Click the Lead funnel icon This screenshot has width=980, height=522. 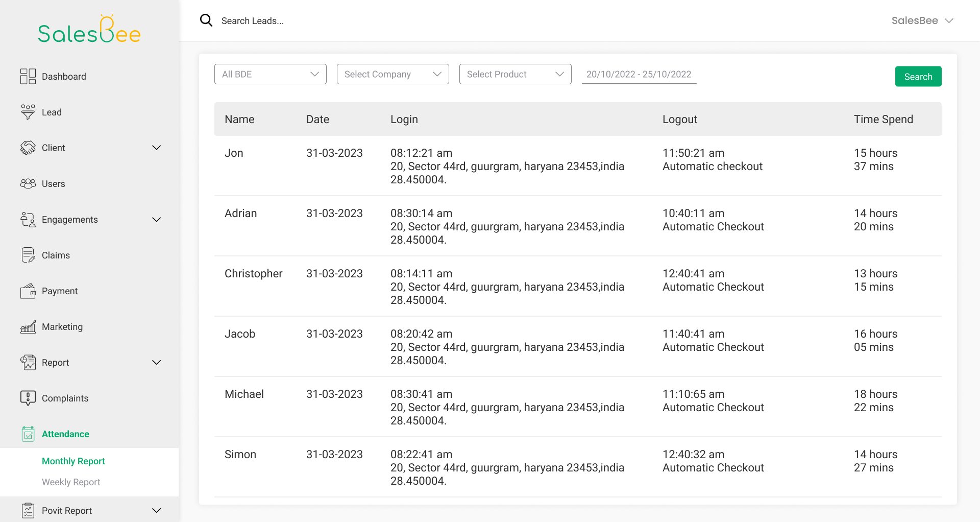coord(28,112)
